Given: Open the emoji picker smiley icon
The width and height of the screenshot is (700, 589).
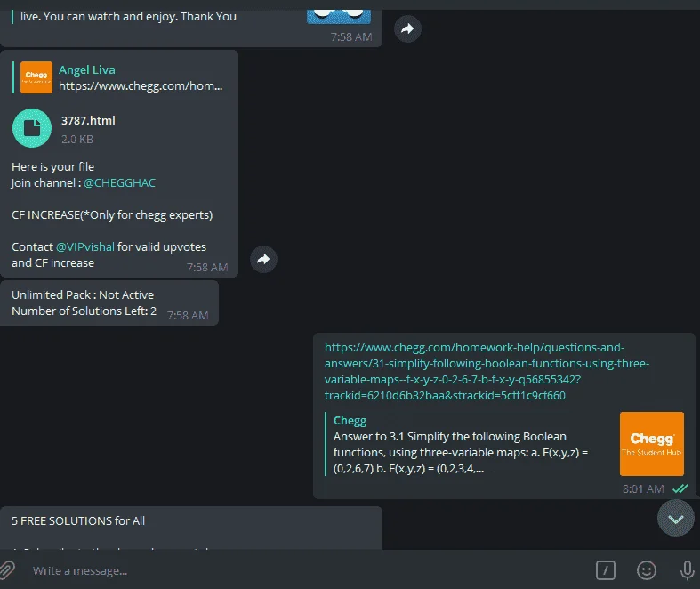Looking at the screenshot, I should point(646,570).
